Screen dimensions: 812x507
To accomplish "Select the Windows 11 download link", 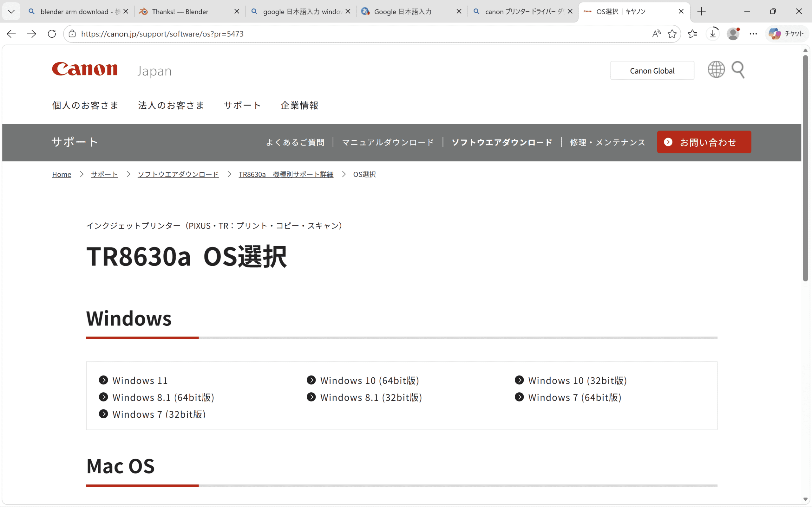I will tap(140, 380).
